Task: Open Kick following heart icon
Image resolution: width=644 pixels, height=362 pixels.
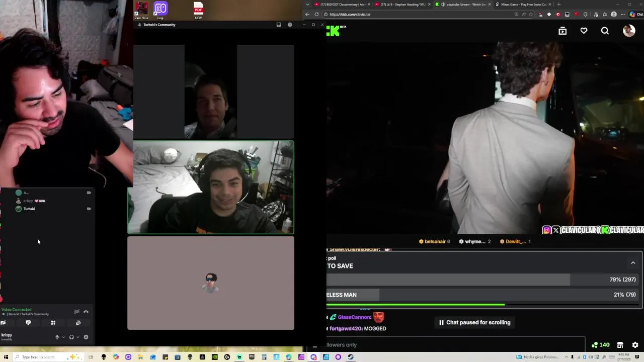Action: [584, 31]
